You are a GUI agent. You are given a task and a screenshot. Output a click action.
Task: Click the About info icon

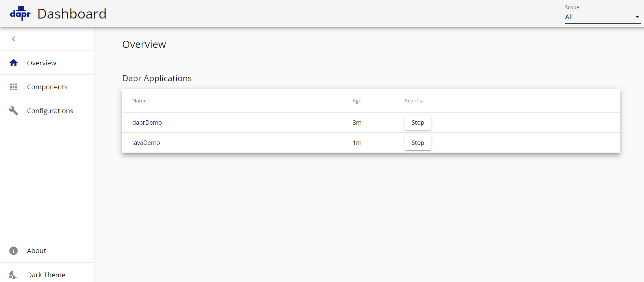pos(13,251)
